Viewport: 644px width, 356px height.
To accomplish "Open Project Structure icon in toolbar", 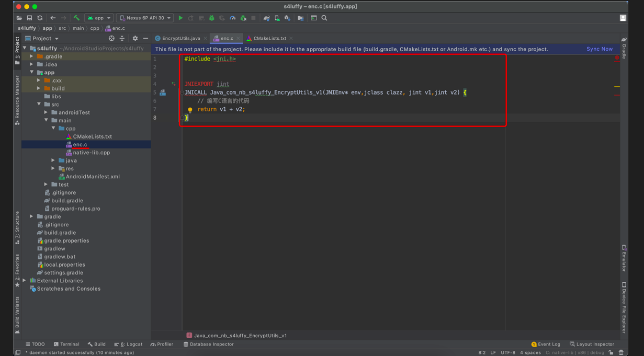I will click(300, 18).
